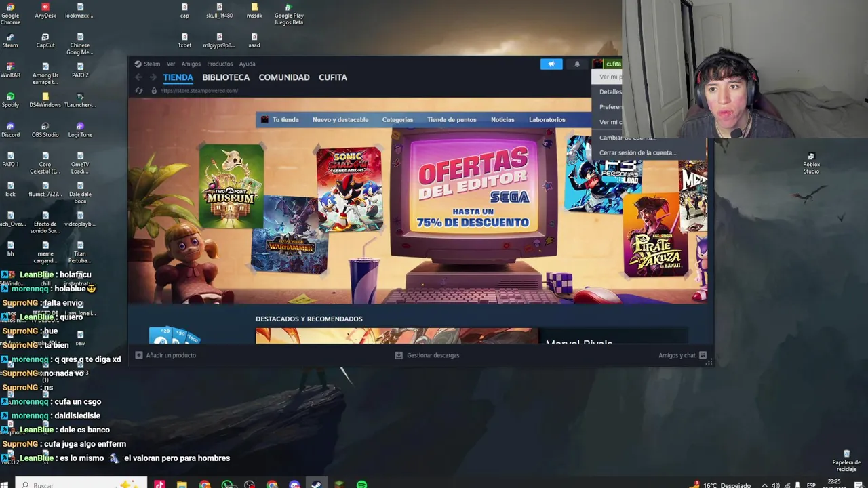Open the Productos menu
Screen dimensions: 868x488
click(x=220, y=64)
